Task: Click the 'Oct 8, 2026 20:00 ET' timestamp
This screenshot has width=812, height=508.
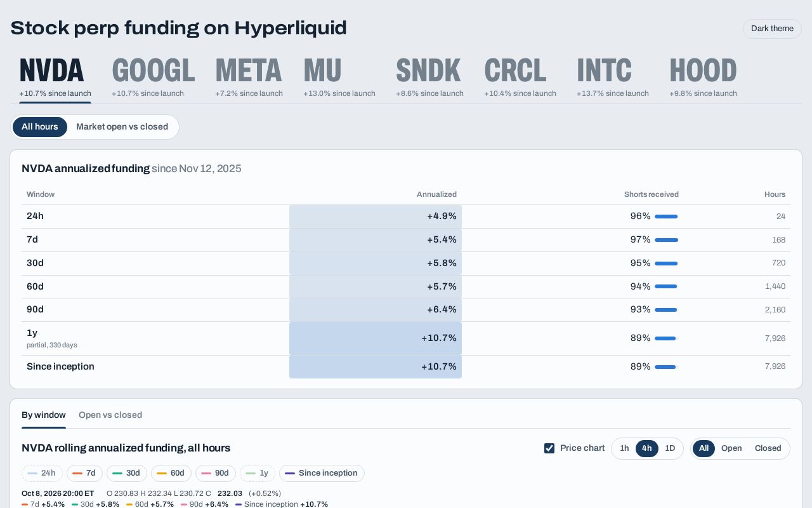Action: click(58, 493)
